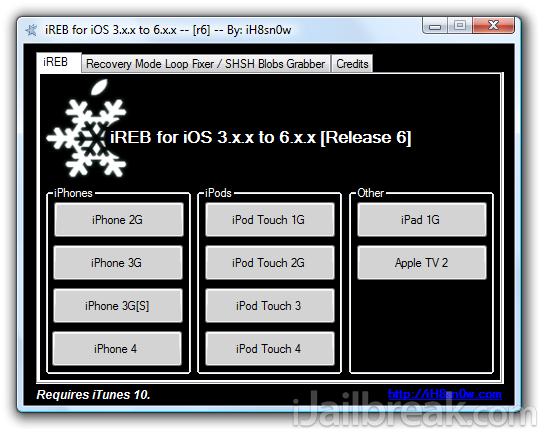538x429 pixels.
Task: Pick the iPod Touch 3 button
Action: pyautogui.click(x=270, y=305)
